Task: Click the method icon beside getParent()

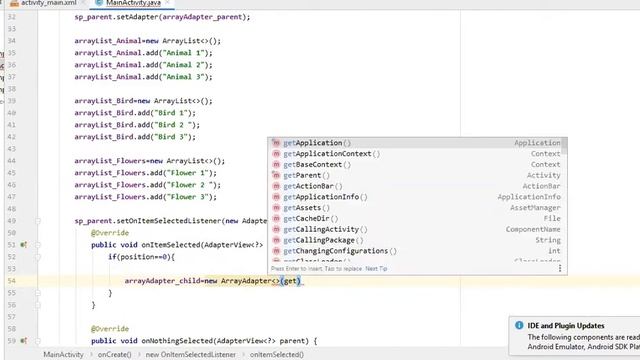Action: [x=276, y=176]
